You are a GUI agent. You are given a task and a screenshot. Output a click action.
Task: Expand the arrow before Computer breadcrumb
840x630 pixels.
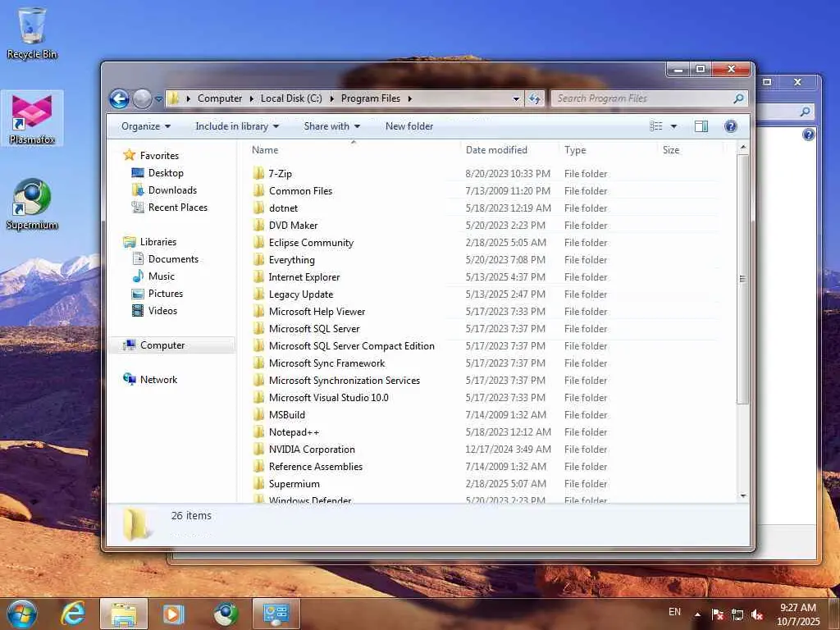[x=188, y=98]
